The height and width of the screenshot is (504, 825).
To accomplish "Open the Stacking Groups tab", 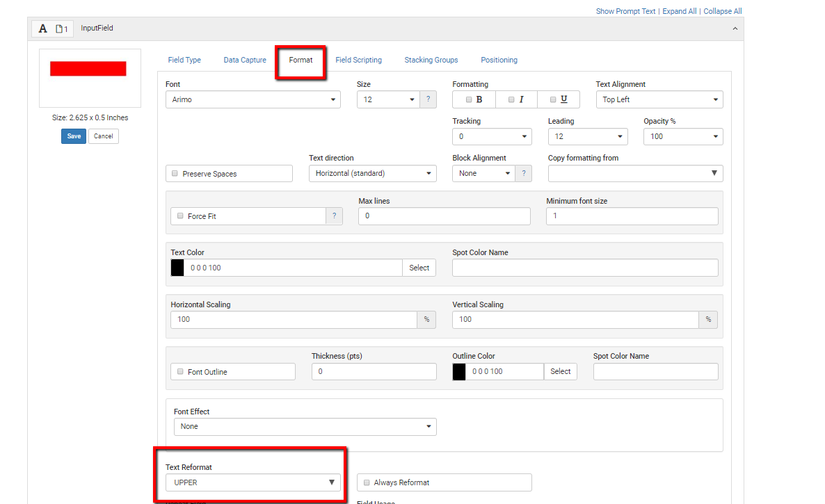I will click(431, 60).
